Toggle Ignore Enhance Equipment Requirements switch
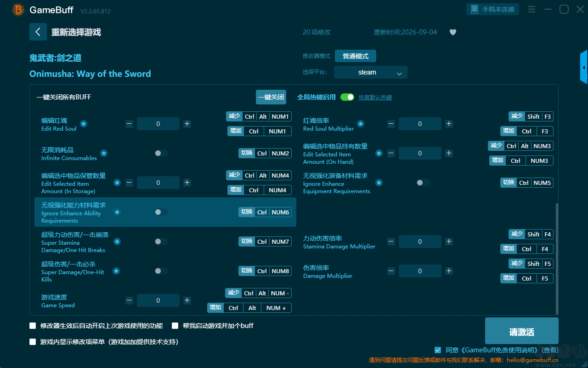 point(423,183)
